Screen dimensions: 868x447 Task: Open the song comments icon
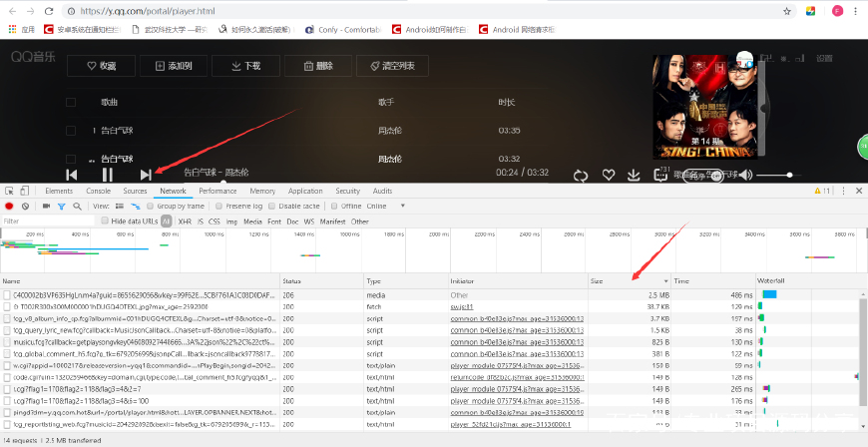coord(660,175)
